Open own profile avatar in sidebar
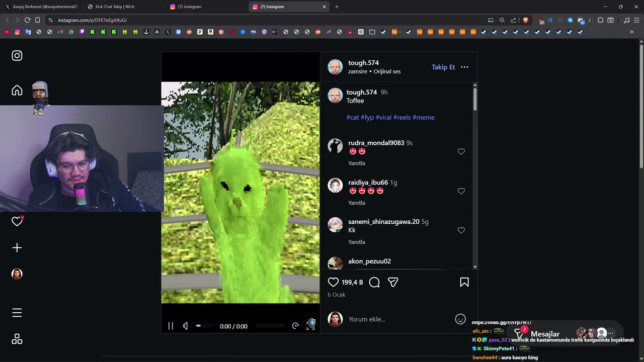 (x=17, y=274)
